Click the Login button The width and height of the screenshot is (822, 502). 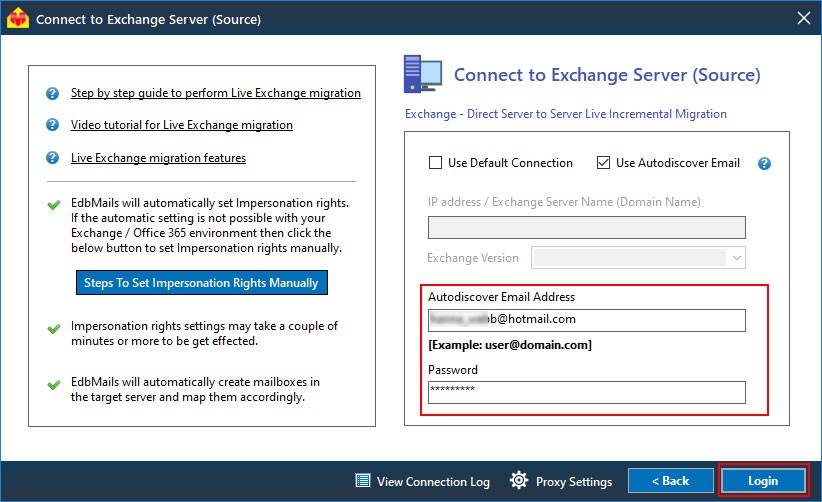click(763, 481)
